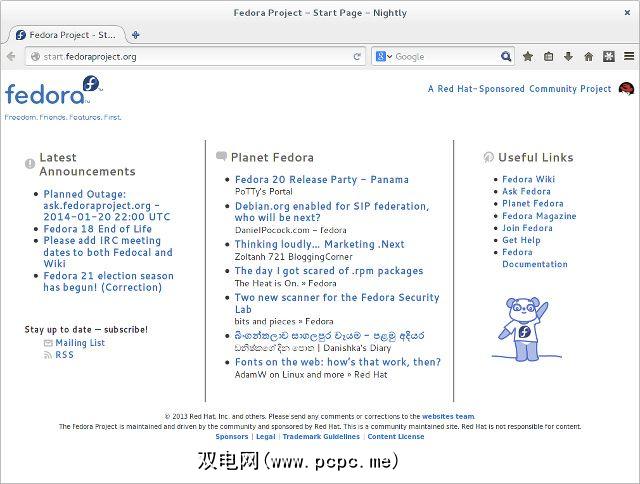Click A Red Hat-Sponsored Community Project text
Screen dimensions: 640x484
click(x=519, y=89)
